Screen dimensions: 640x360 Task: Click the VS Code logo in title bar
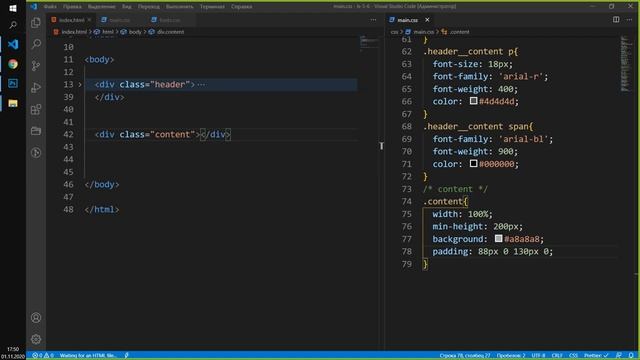pyautogui.click(x=33, y=7)
